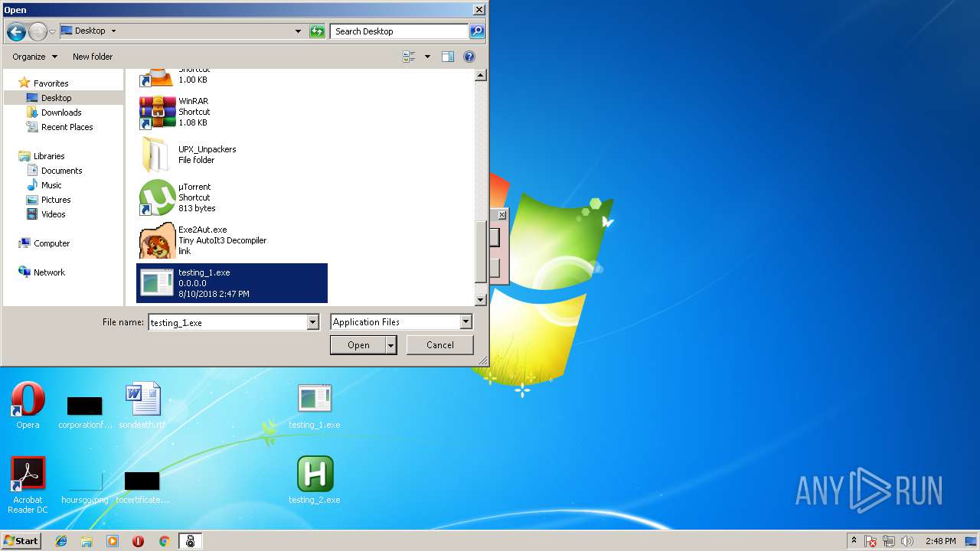Click the Open button
The height and width of the screenshot is (551, 980).
coord(358,345)
